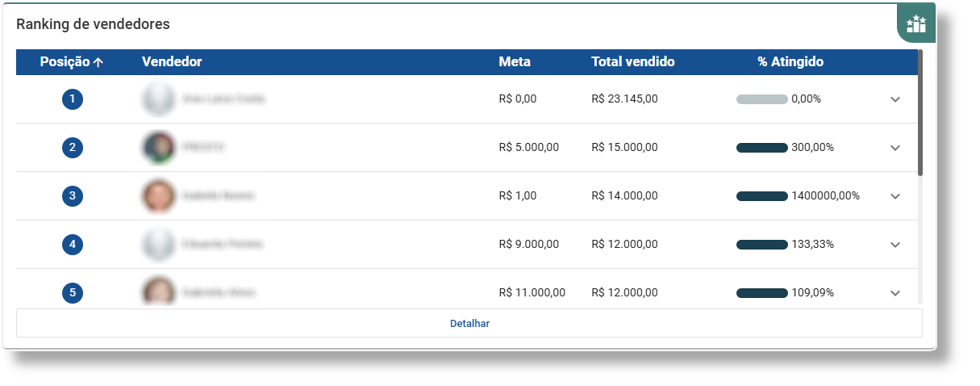Image resolution: width=980 pixels, height=386 pixels.
Task: Click the gray 0,00% progress bar
Action: coord(761,99)
